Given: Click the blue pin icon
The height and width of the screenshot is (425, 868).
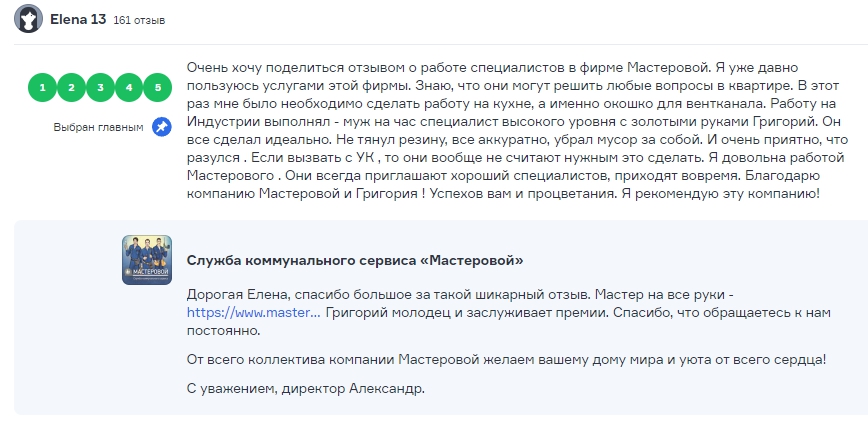Looking at the screenshot, I should coord(161,127).
